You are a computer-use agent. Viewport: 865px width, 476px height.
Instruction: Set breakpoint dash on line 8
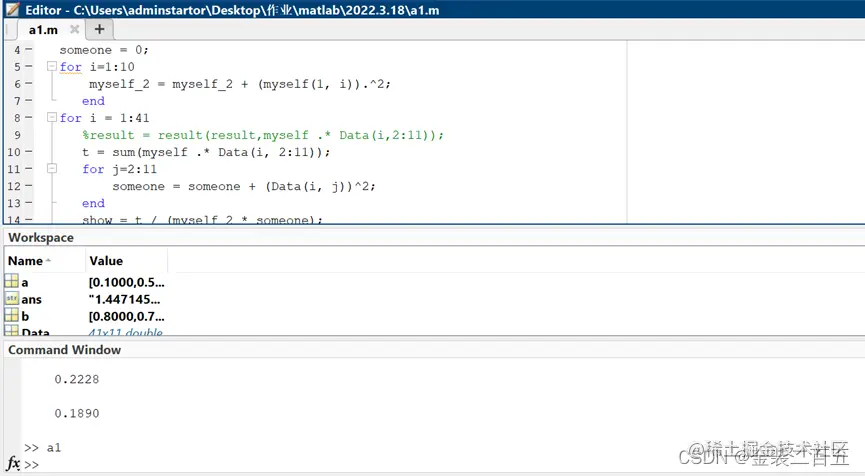[29, 117]
